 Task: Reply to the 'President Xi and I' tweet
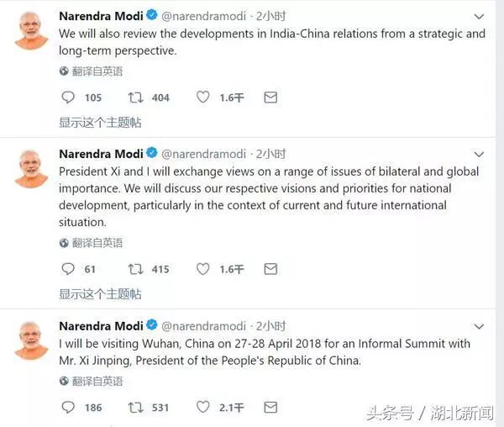[69, 269]
